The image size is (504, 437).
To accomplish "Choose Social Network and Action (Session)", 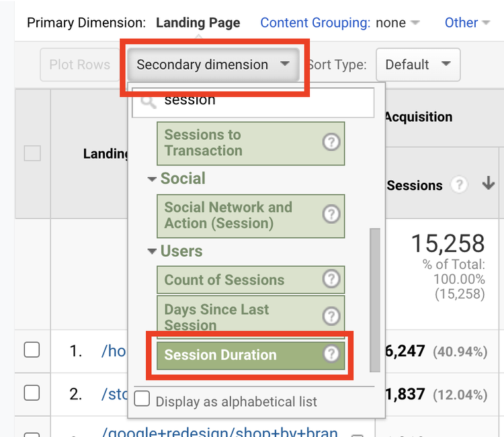I will pos(251,216).
